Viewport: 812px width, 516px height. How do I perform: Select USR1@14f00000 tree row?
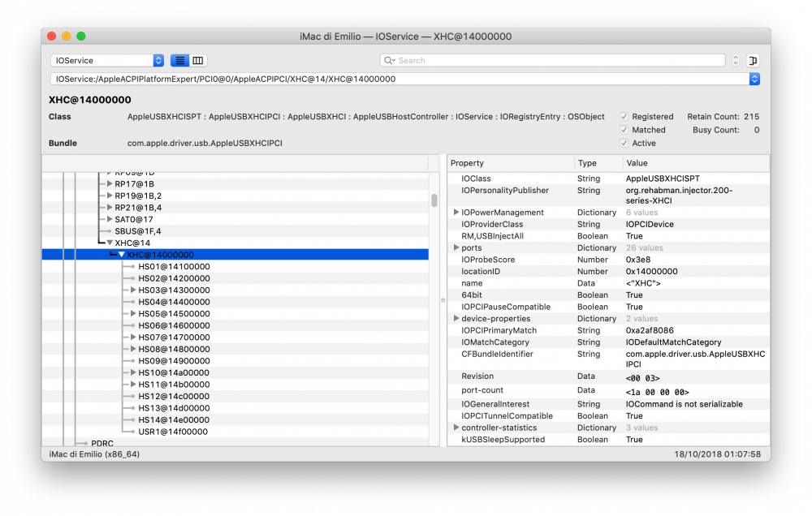pyautogui.click(x=235, y=432)
